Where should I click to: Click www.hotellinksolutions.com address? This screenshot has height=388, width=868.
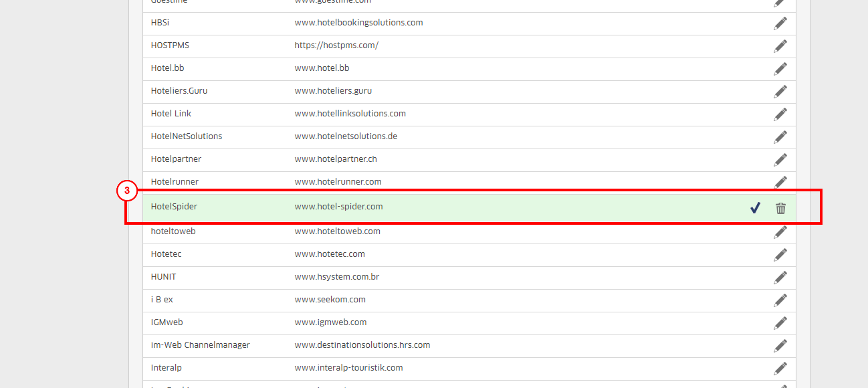pos(350,114)
